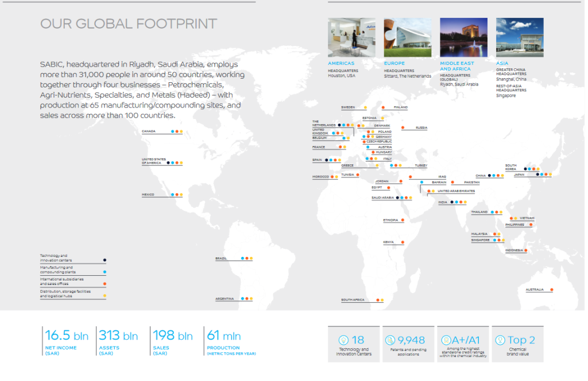The width and height of the screenshot is (588, 381).
Task: Select the blue Manufacturing and compounding plants legend dot
Action: click(105, 272)
